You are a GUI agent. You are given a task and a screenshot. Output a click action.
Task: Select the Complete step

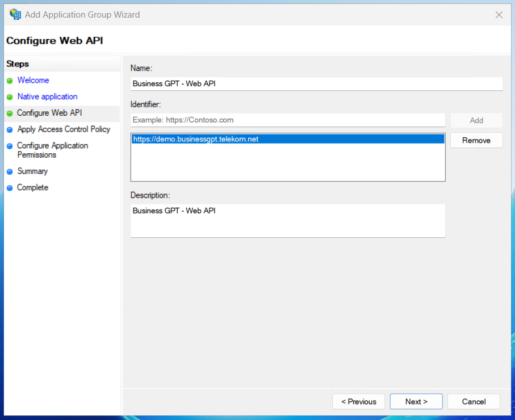pos(32,187)
